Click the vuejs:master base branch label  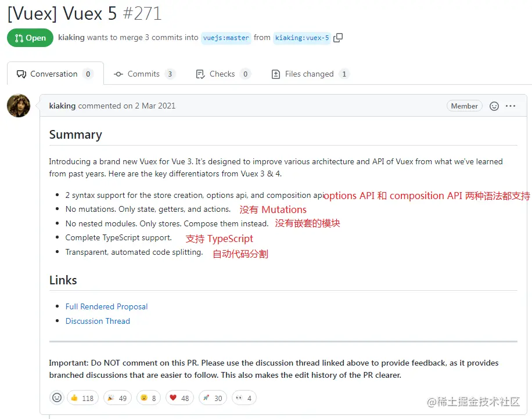point(226,38)
